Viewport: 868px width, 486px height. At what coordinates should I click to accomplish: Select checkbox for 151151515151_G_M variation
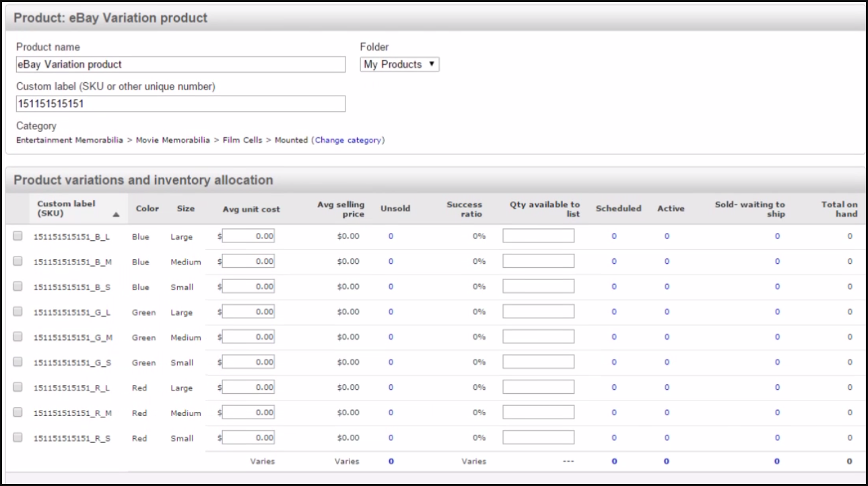pos(18,337)
